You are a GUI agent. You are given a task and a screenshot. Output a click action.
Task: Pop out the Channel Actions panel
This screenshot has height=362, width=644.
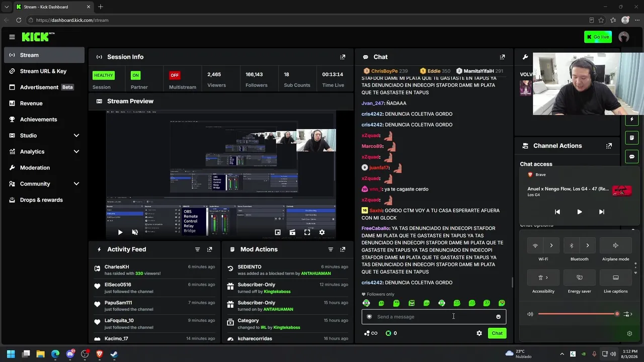point(609,146)
